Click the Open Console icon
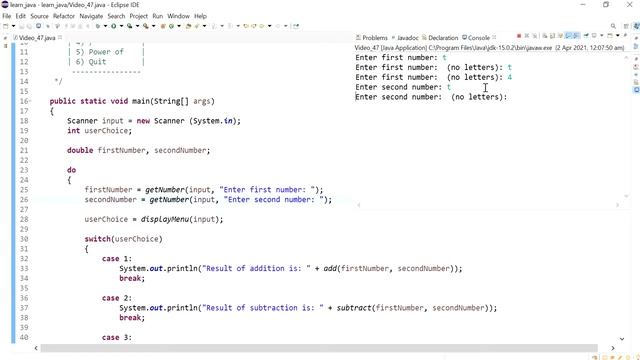The height and width of the screenshot is (360, 640). pyautogui.click(x=610, y=36)
